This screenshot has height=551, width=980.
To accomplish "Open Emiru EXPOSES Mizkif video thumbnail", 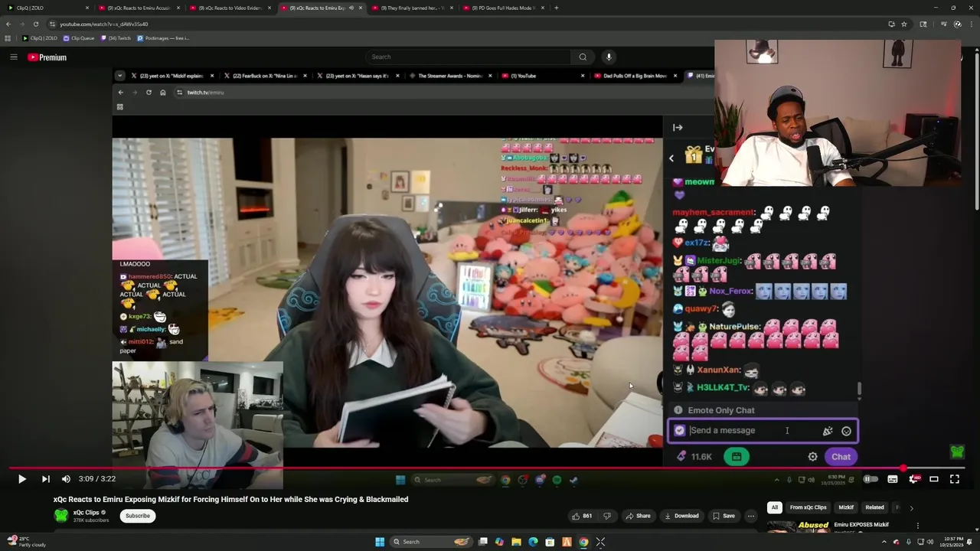I will (797, 527).
